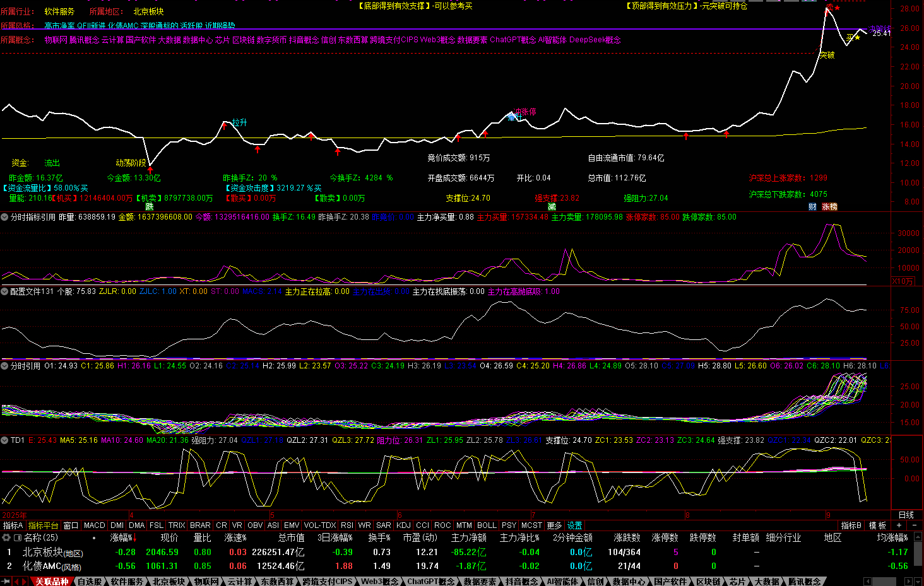Click the 冲涨停 label on the chart

pyautogui.click(x=525, y=112)
